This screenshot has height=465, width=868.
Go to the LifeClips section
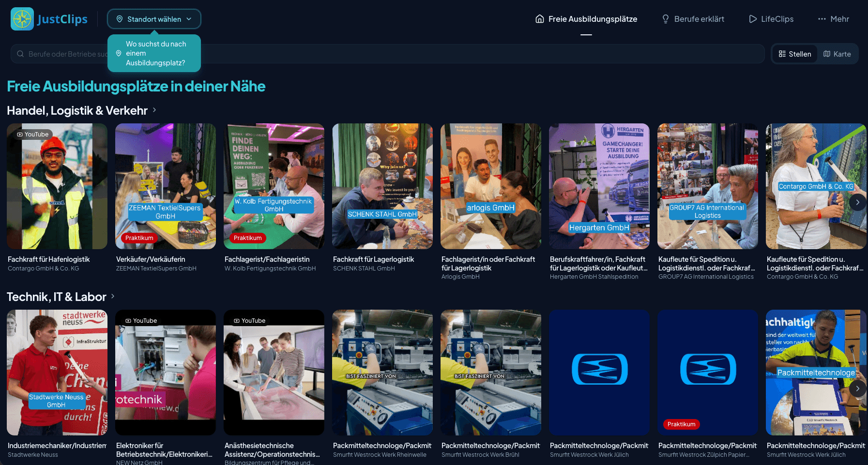tap(771, 19)
